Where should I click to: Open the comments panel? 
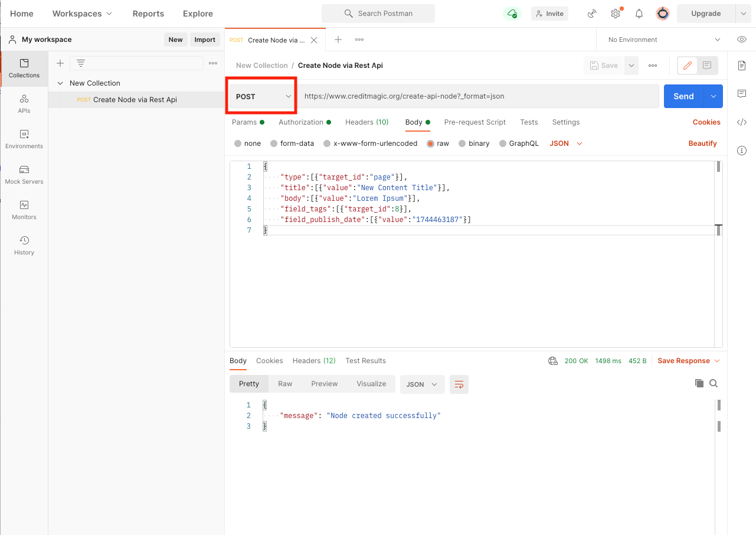742,93
